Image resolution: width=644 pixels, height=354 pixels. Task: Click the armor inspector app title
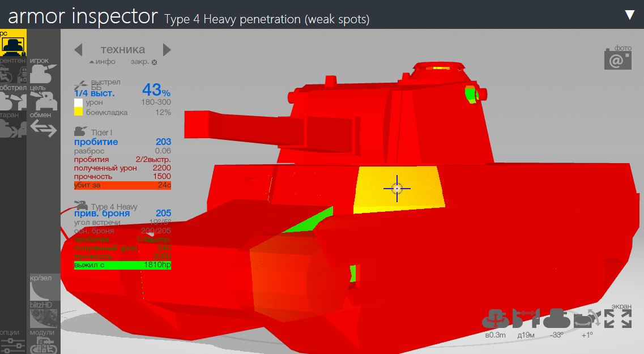tap(83, 16)
